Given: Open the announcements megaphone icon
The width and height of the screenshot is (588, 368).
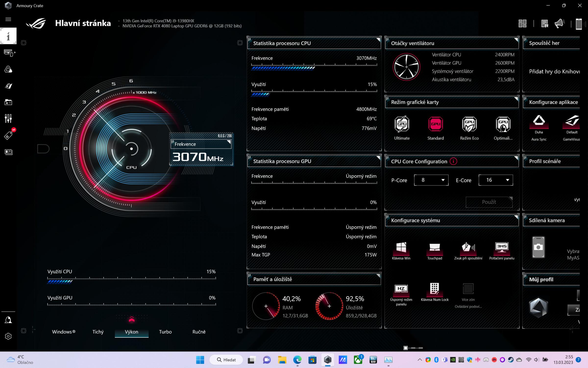Looking at the screenshot, I should pyautogui.click(x=560, y=24).
